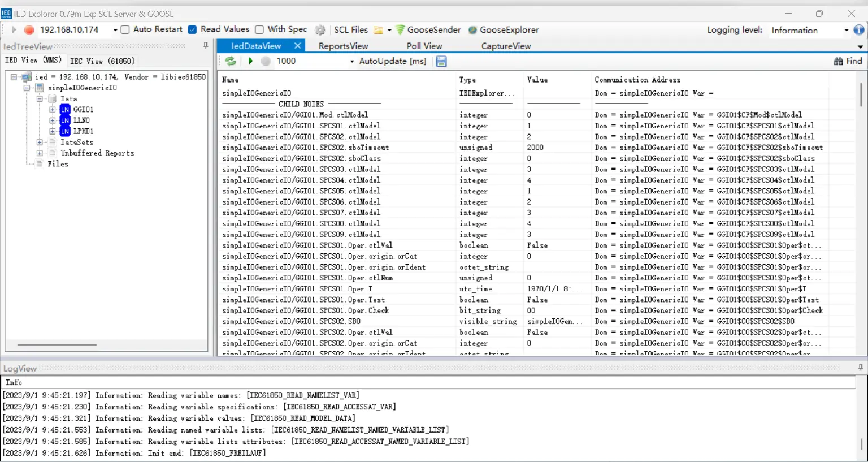
Task: Open the Logging level dropdown
Action: click(846, 31)
